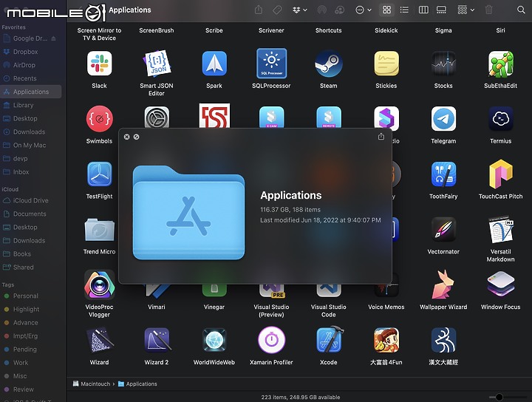The image size is (532, 402).
Task: Open AirDrop from the sidebar
Action: (31, 65)
